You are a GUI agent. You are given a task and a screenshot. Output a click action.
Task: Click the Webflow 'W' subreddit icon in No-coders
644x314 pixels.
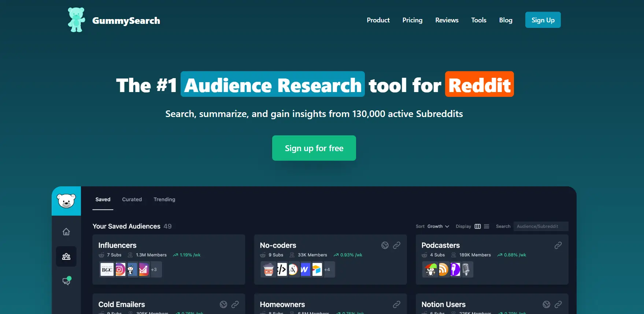coord(305,270)
